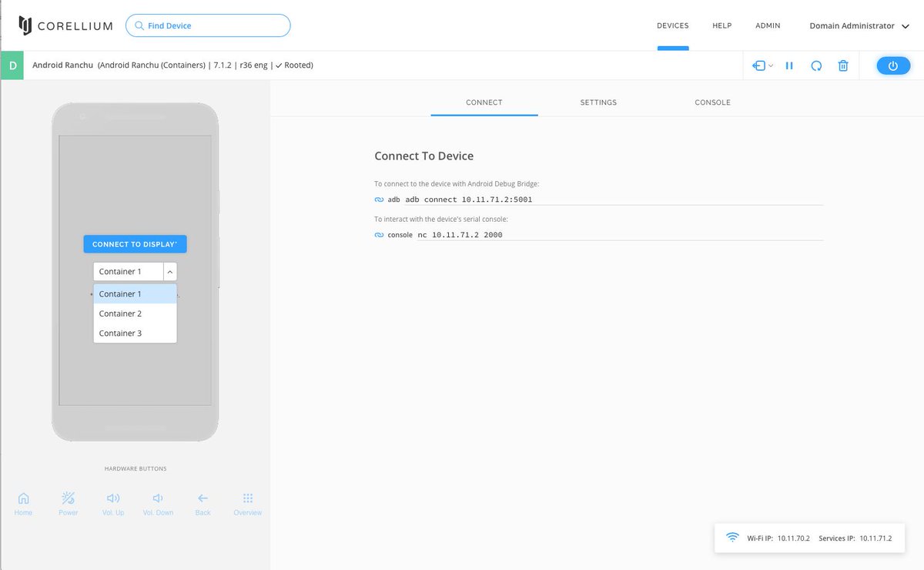Click the Corellium logo
Screen dimensions: 924x570
(65, 25)
